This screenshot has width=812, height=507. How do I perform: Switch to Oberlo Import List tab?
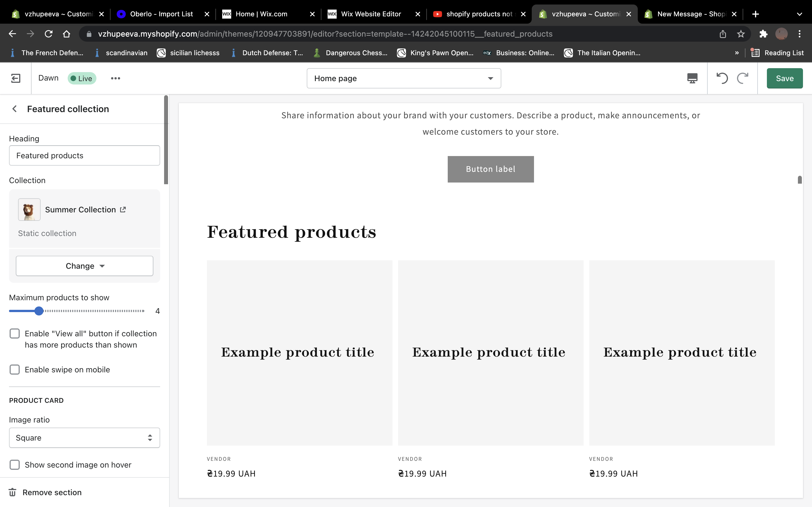tap(161, 14)
